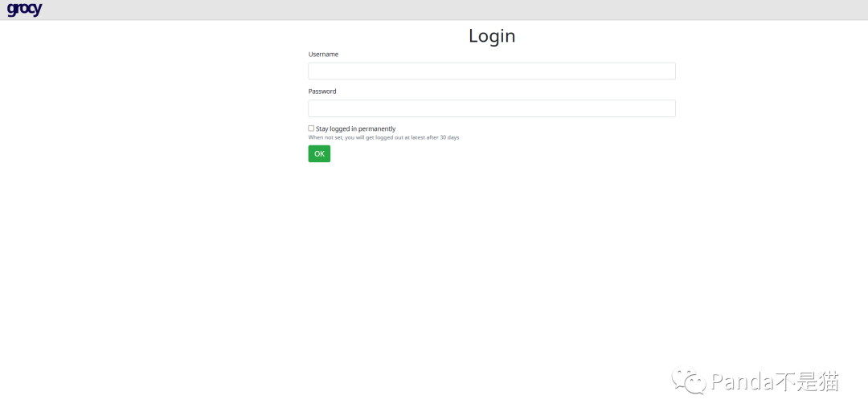The width and height of the screenshot is (868, 420).
Task: Focus the Password input field
Action: click(x=492, y=108)
